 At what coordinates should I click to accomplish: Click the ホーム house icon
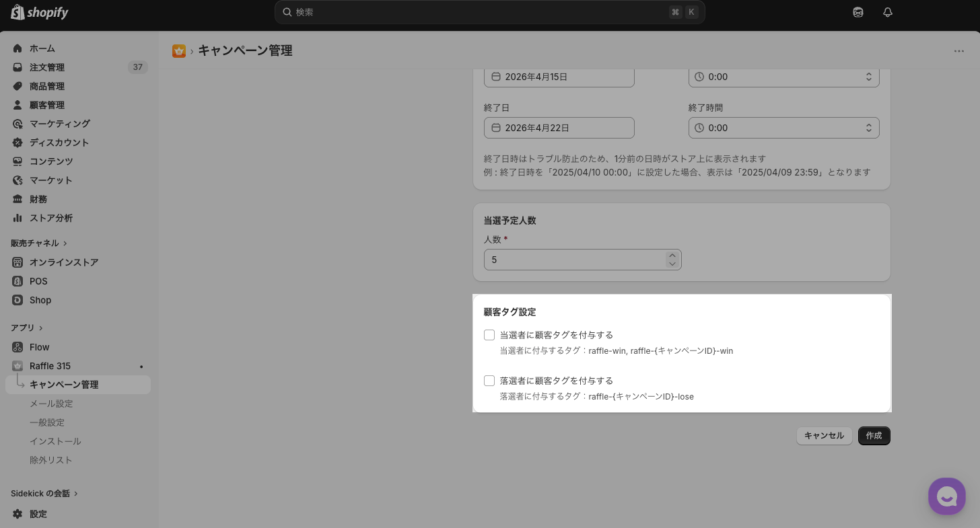(x=18, y=48)
